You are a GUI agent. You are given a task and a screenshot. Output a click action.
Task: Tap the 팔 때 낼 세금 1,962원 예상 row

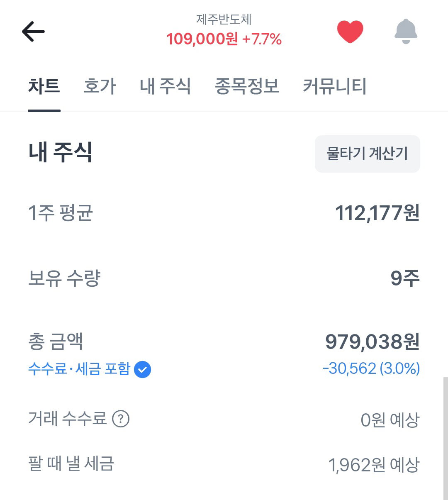click(x=224, y=464)
